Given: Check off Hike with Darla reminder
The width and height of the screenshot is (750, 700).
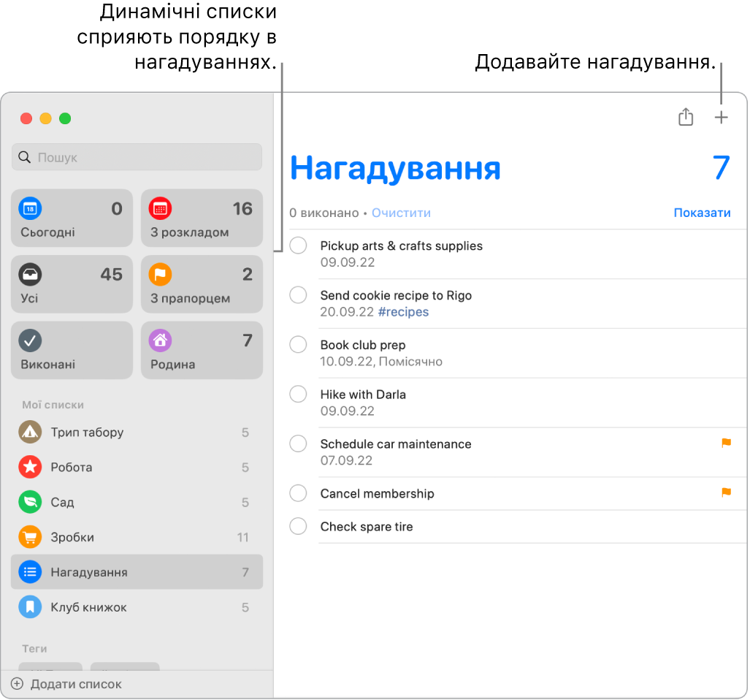Looking at the screenshot, I should click(x=298, y=394).
